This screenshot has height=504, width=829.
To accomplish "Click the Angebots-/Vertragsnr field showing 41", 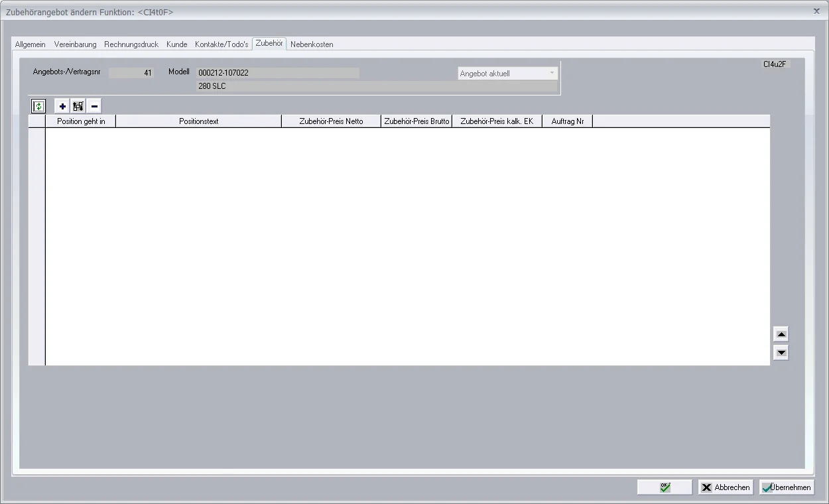I will point(131,73).
